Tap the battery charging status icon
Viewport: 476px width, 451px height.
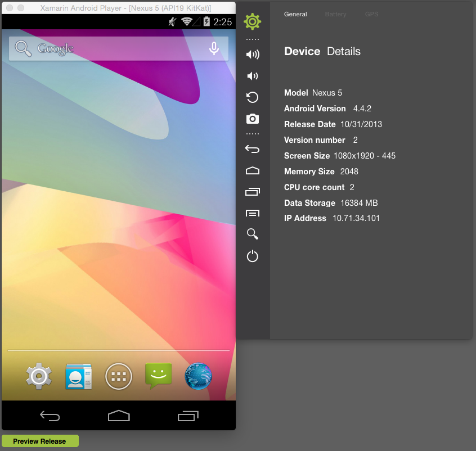pyautogui.click(x=206, y=21)
